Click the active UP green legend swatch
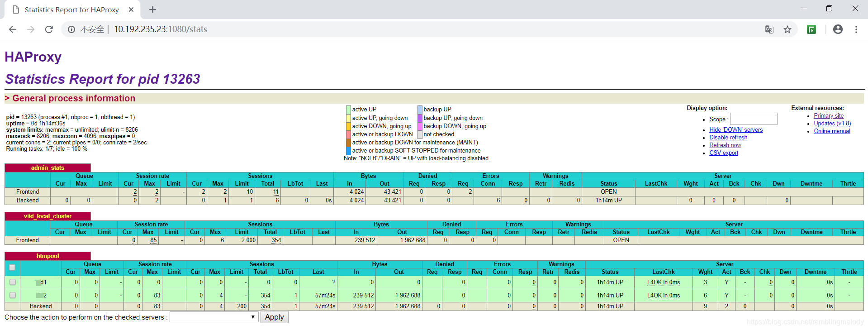The width and height of the screenshot is (868, 330). coord(348,110)
